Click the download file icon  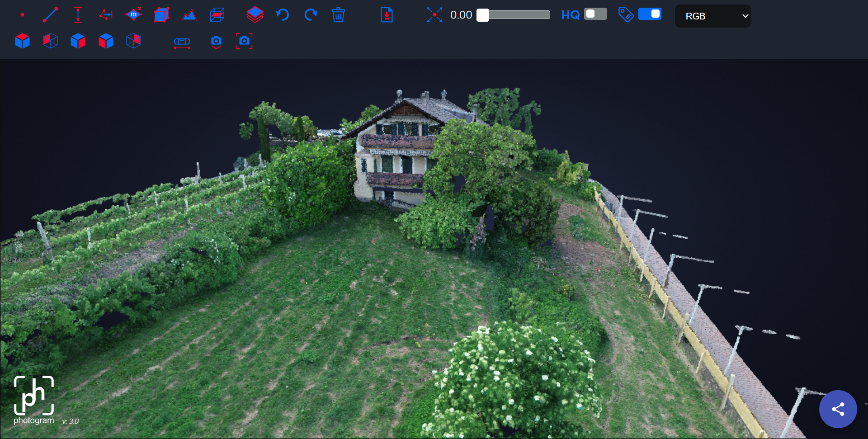coord(387,15)
